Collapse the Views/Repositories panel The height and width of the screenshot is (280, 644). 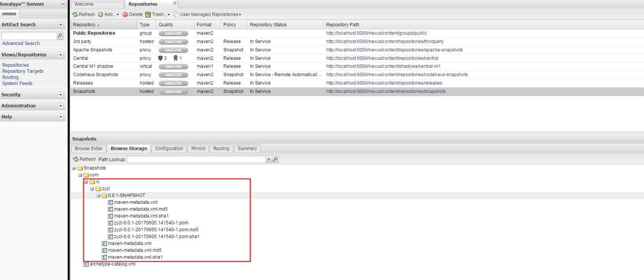[61, 55]
